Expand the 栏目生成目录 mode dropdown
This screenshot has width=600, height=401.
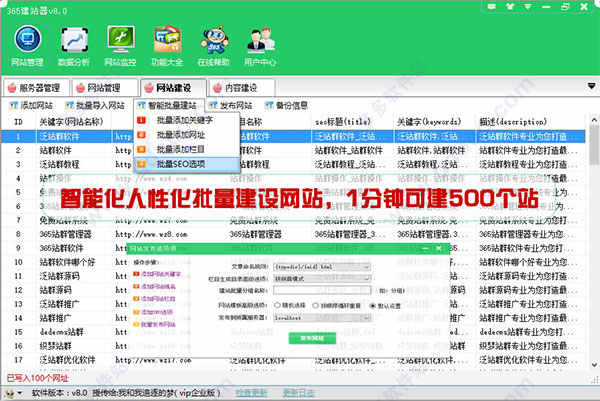[366, 278]
